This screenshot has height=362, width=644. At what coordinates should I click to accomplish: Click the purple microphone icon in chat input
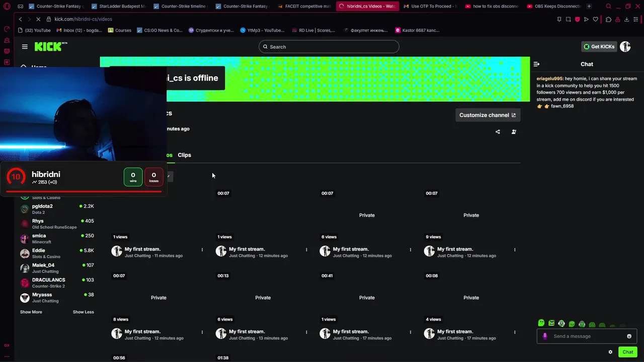[x=545, y=336]
